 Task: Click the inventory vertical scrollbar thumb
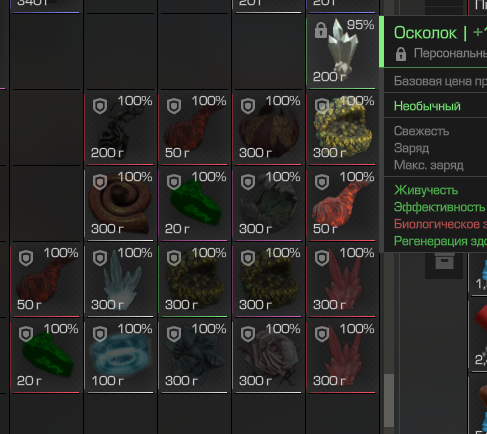coord(389,400)
